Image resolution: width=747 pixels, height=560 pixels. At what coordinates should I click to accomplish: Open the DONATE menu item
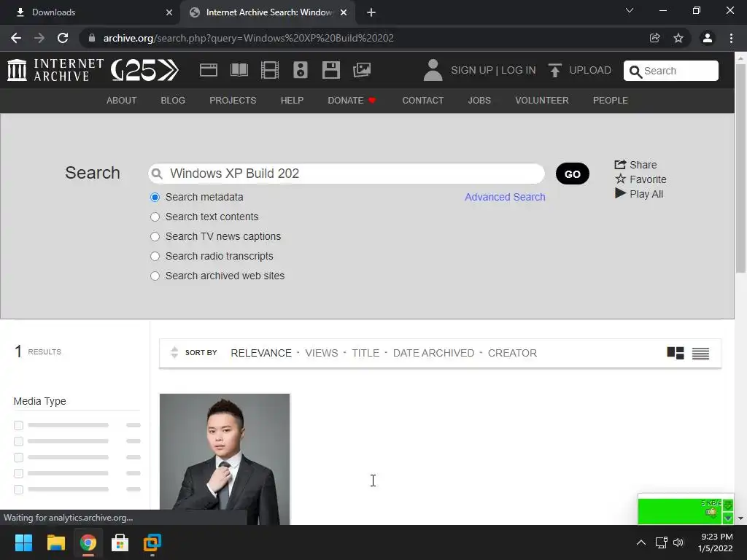pos(352,101)
